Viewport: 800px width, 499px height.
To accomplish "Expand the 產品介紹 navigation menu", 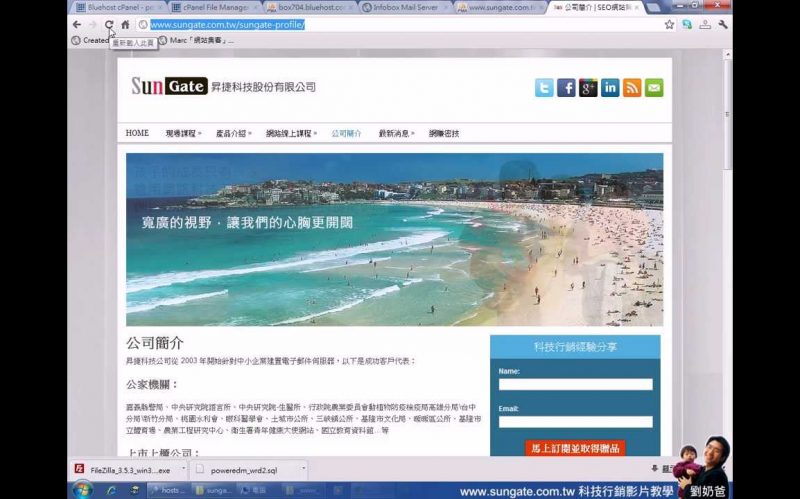I will pos(232,133).
